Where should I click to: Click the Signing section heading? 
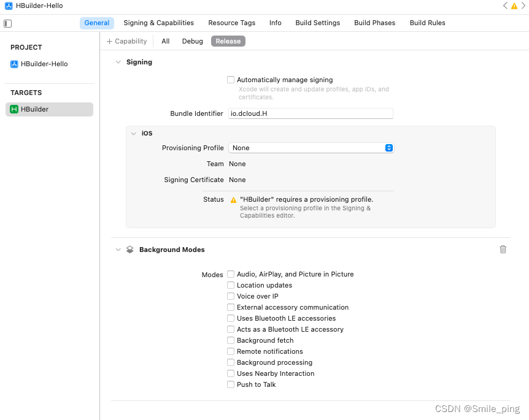coord(139,62)
